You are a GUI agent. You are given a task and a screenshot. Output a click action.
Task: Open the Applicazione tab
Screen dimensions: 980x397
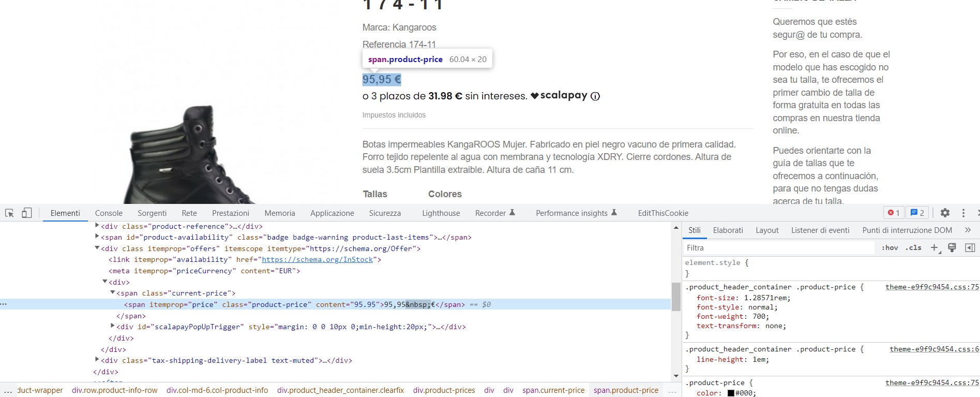point(332,213)
